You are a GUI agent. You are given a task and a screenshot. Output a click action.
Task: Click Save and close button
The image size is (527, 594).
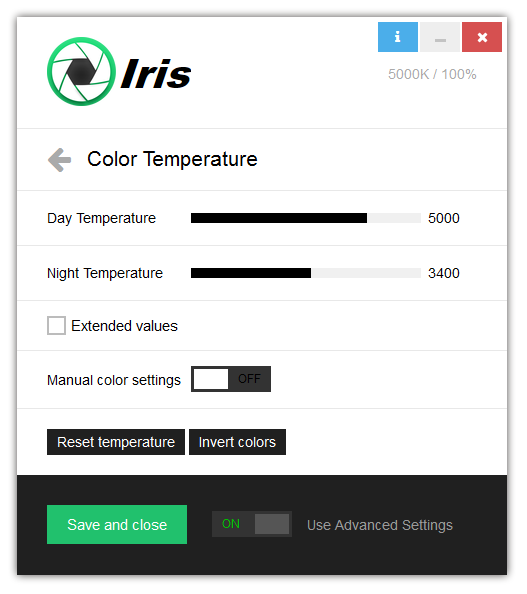[117, 525]
